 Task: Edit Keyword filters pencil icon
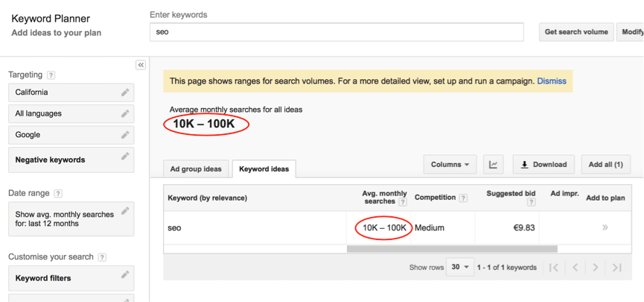[x=125, y=274]
